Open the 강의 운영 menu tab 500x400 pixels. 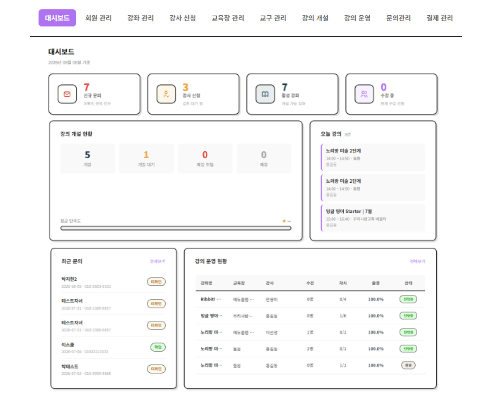[x=357, y=18]
